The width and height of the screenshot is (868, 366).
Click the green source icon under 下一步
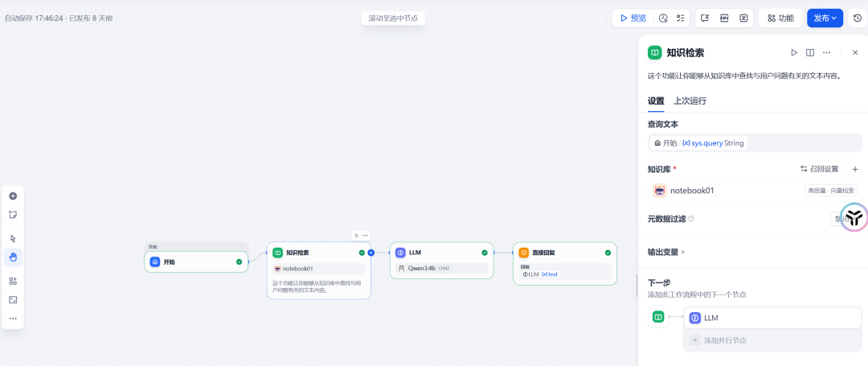point(658,317)
